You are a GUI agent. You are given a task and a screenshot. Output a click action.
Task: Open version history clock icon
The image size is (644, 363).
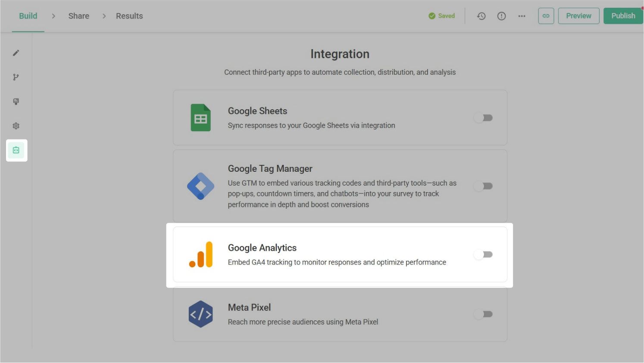[x=481, y=16]
